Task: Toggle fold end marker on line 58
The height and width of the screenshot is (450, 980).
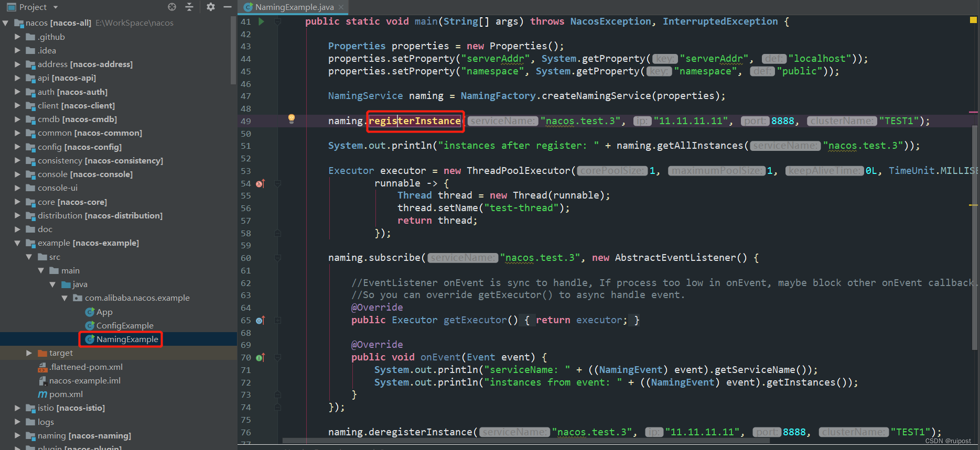Action: pyautogui.click(x=278, y=233)
